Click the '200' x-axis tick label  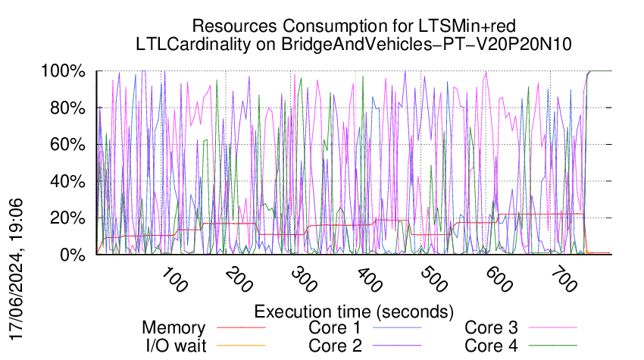tap(239, 280)
